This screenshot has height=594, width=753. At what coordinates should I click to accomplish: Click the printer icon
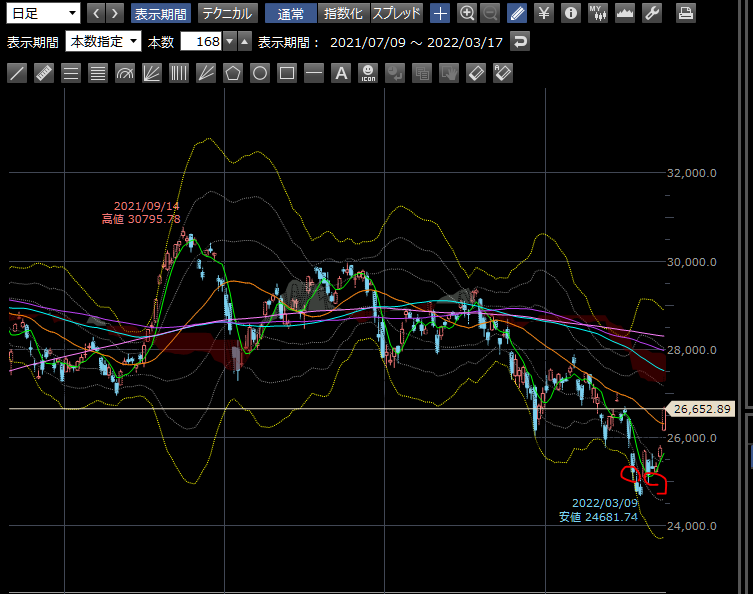[x=686, y=13]
